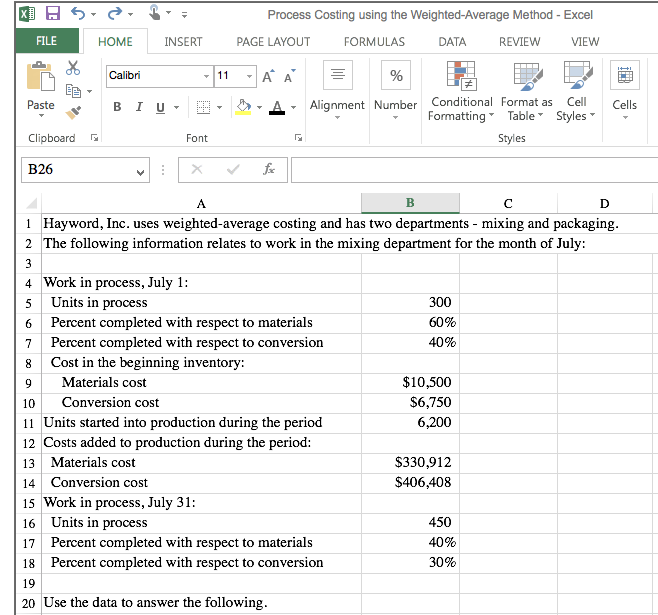Viewport: 658px width, 615px height.
Task: Increase font size with large A icon
Action: [269, 76]
